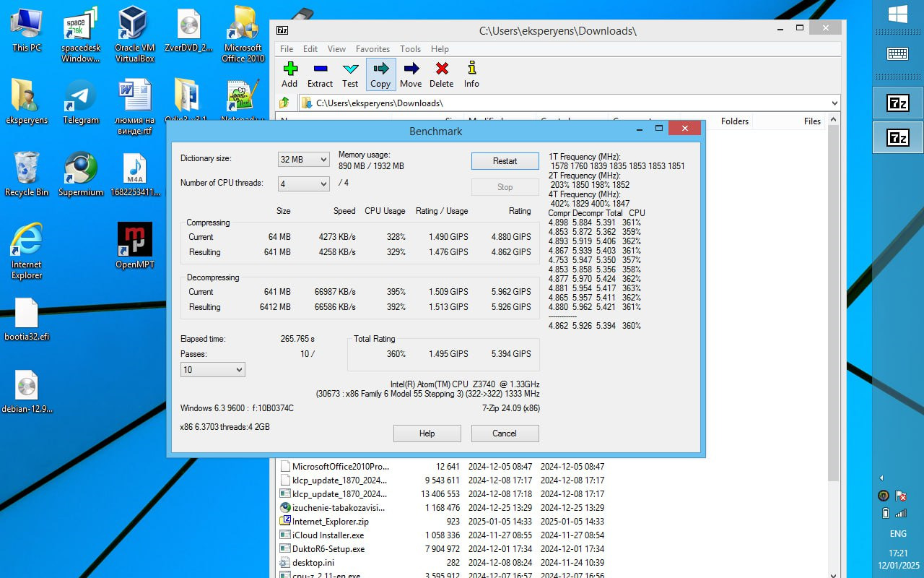Open the on-screen keyboard icon in taskbar
Viewport: 924px width, 578px height.
coord(897,53)
